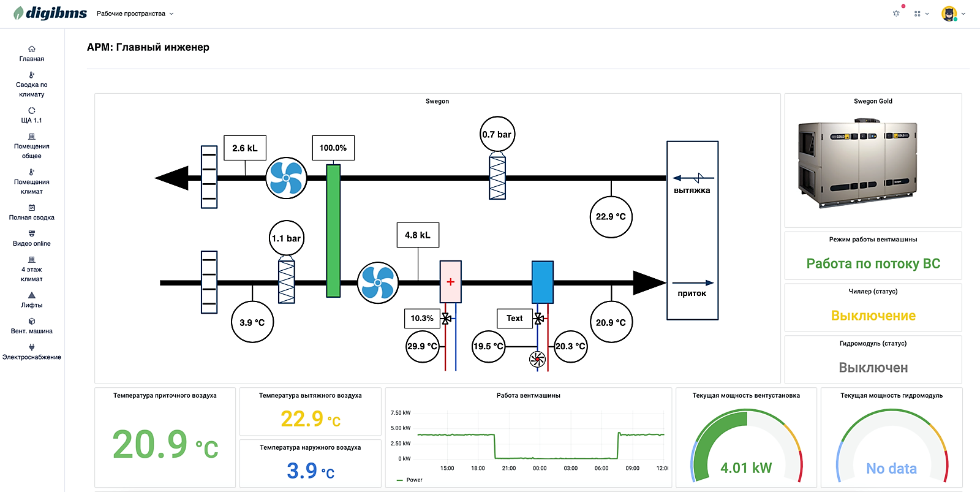This screenshot has height=492, width=980.
Task: Click the blue cooler block
Action: (543, 282)
